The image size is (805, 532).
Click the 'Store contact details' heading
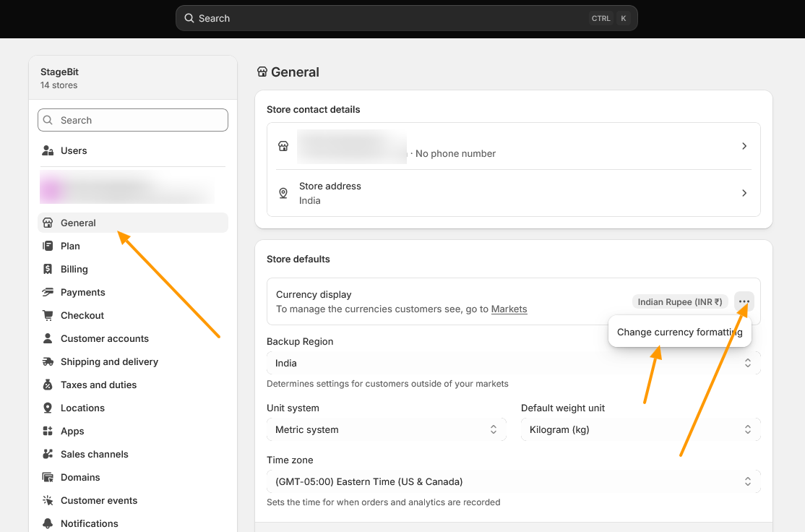pos(313,109)
